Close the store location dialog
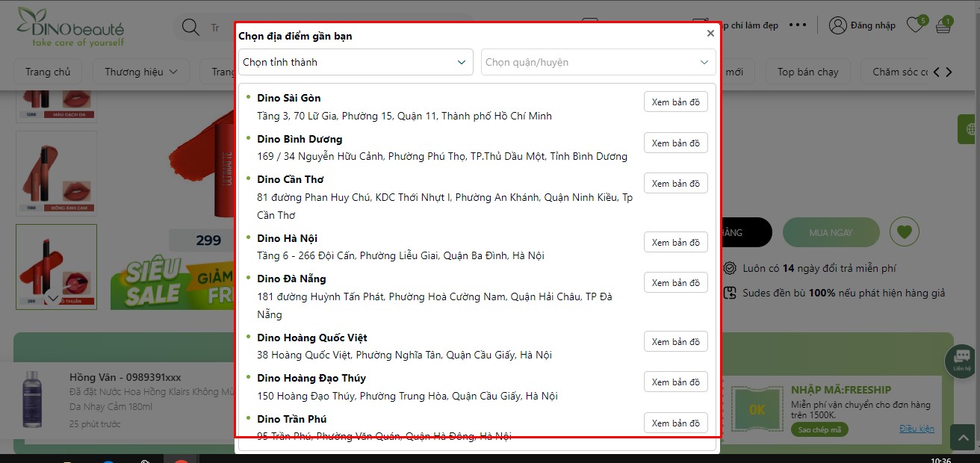Viewport: 980px width, 463px height. (710, 33)
